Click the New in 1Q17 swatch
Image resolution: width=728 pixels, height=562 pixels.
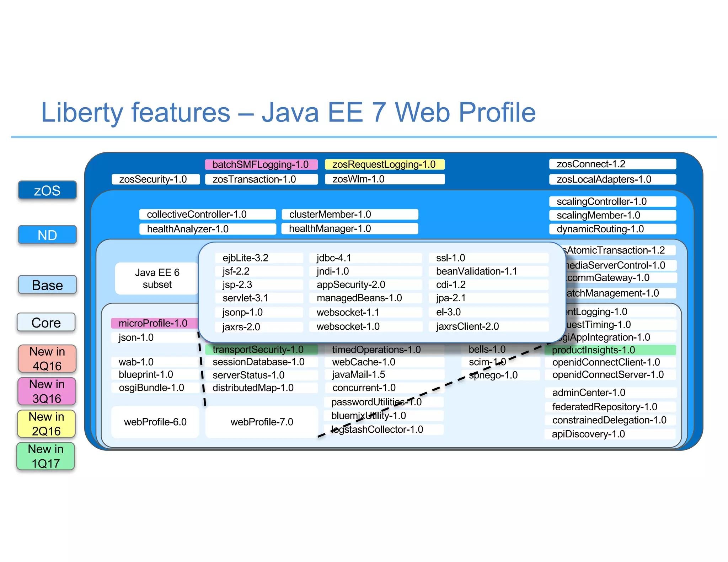click(46, 456)
